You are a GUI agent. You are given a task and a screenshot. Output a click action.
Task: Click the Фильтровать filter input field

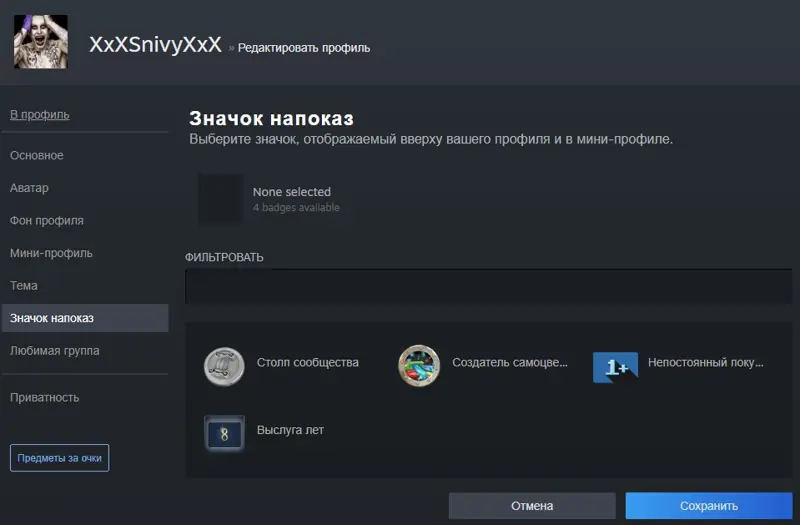coord(488,287)
